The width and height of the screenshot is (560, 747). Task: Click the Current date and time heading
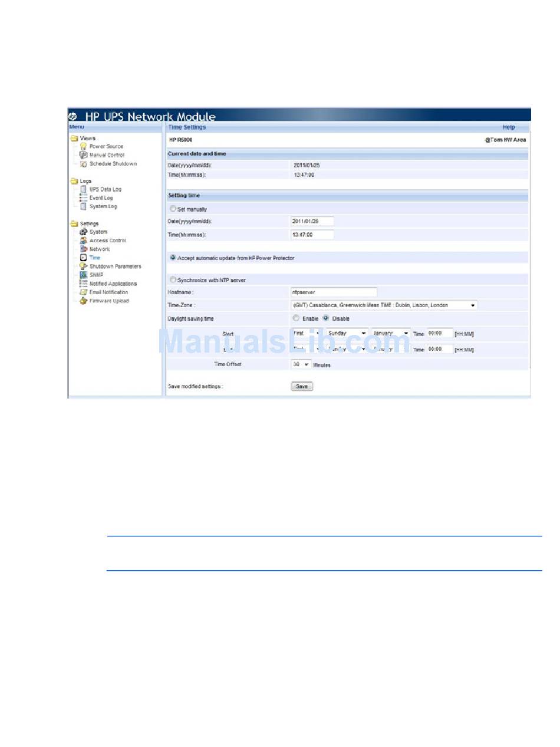coord(197,154)
